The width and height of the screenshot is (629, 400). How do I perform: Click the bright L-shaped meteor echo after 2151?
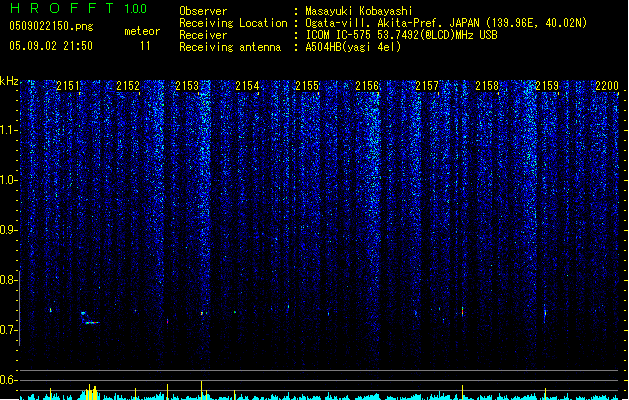tap(89, 318)
